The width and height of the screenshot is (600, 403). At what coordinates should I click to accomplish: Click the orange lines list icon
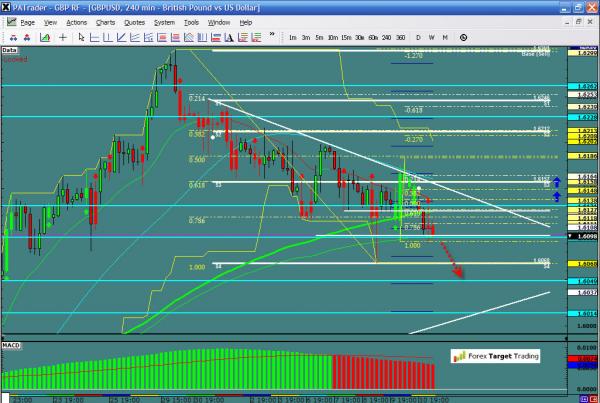tap(243, 38)
